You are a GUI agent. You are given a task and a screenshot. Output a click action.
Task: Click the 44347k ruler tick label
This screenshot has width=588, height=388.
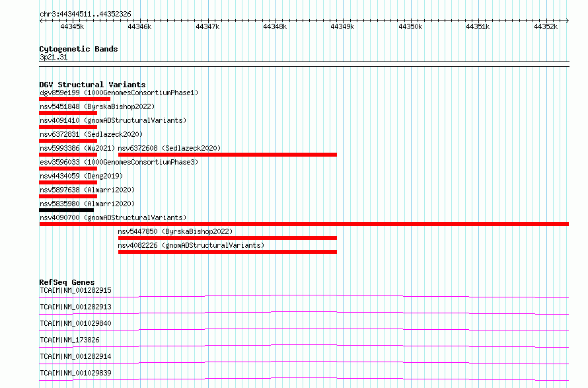click(x=207, y=27)
